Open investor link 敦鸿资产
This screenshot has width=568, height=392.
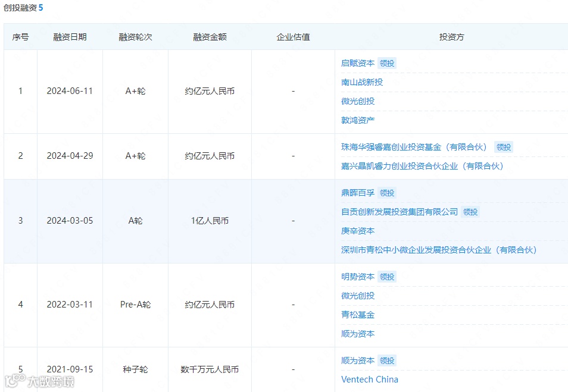358,120
